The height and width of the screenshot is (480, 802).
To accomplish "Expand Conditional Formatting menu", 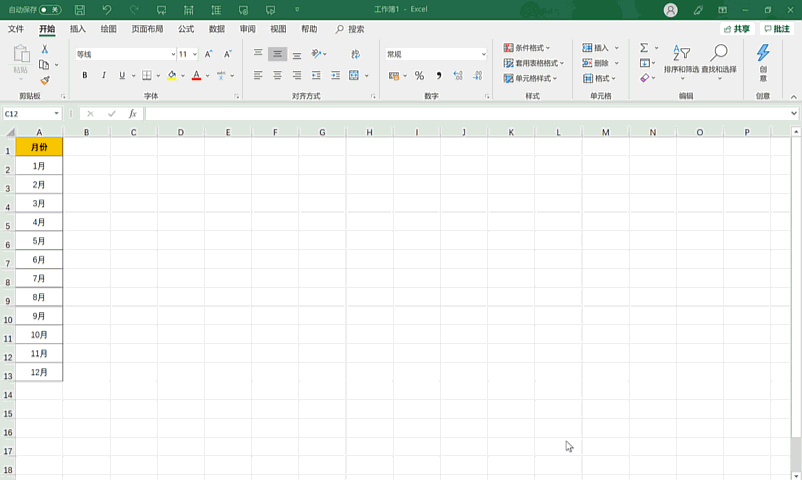I will pyautogui.click(x=526, y=48).
